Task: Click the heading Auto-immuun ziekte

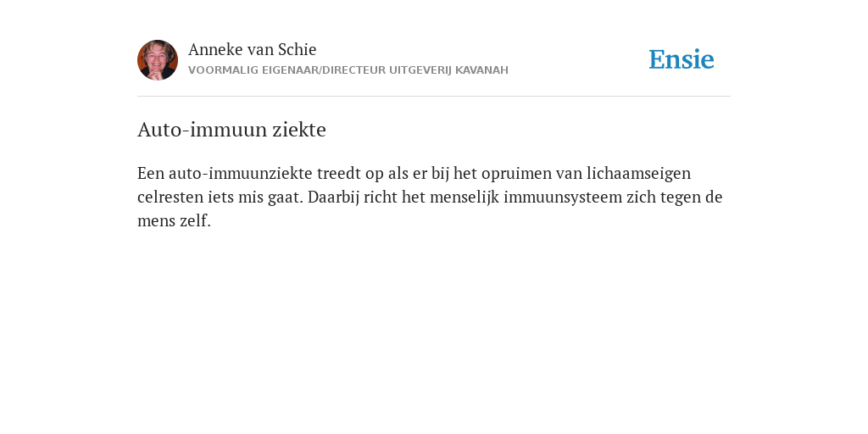Action: [231, 130]
